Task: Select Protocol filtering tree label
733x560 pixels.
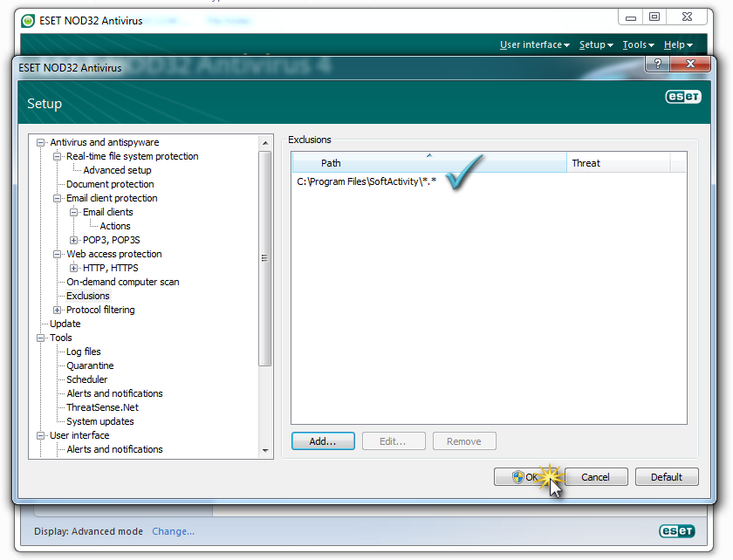Action: pos(100,310)
